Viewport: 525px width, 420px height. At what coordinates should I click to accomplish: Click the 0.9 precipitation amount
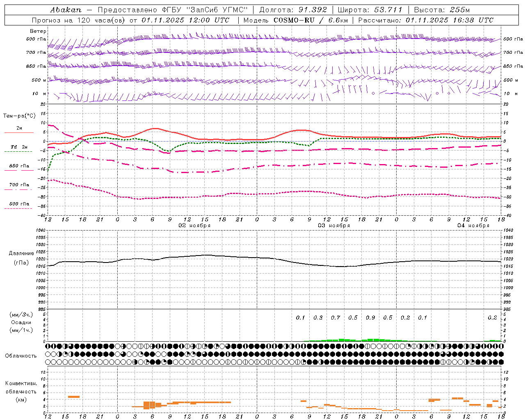click(370, 317)
